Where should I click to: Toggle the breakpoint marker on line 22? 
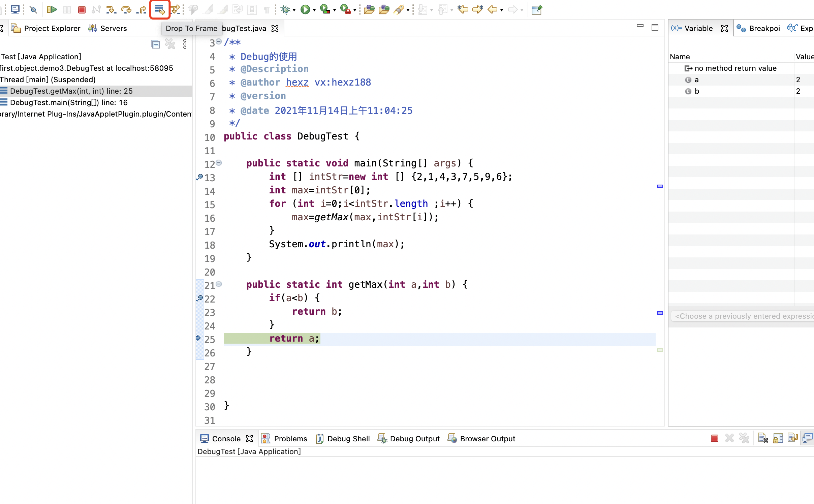click(199, 298)
